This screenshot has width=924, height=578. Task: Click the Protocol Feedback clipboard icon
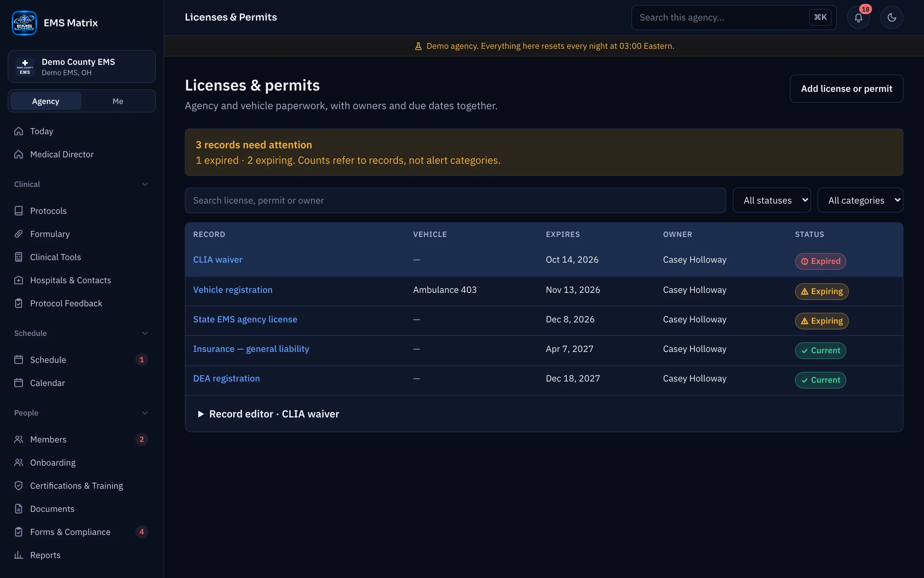(x=19, y=303)
